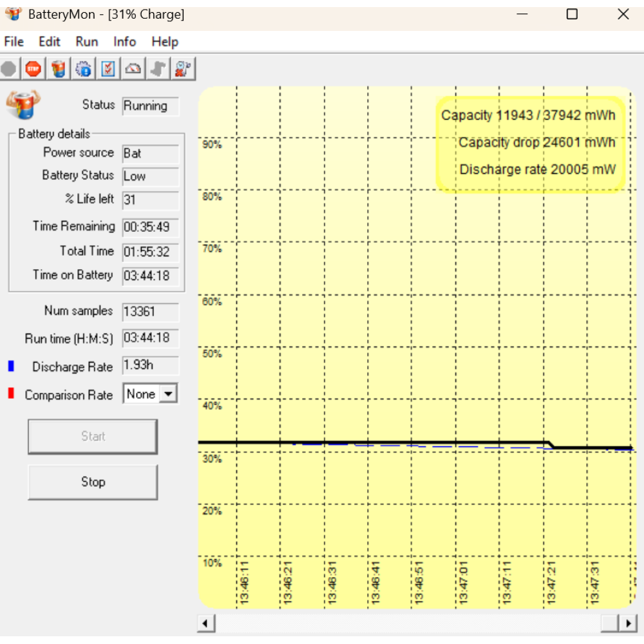Open the Info menu
The image size is (644, 644).
click(125, 42)
